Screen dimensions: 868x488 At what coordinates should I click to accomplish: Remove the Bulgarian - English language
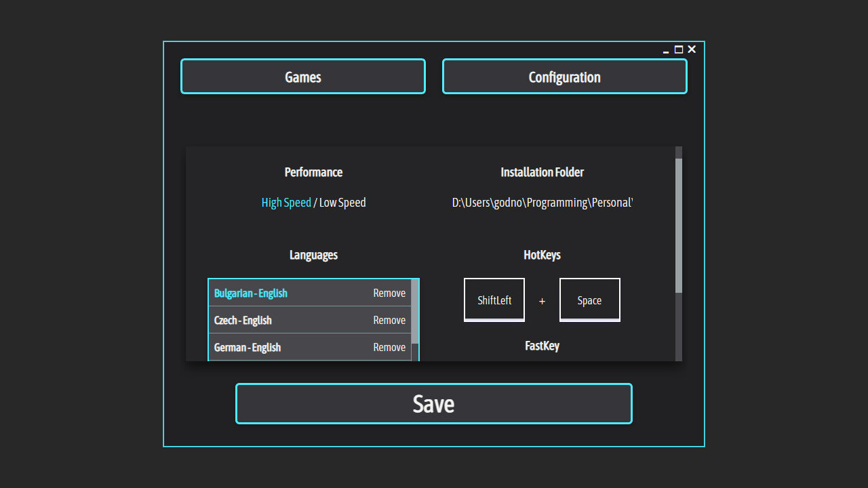[389, 293]
